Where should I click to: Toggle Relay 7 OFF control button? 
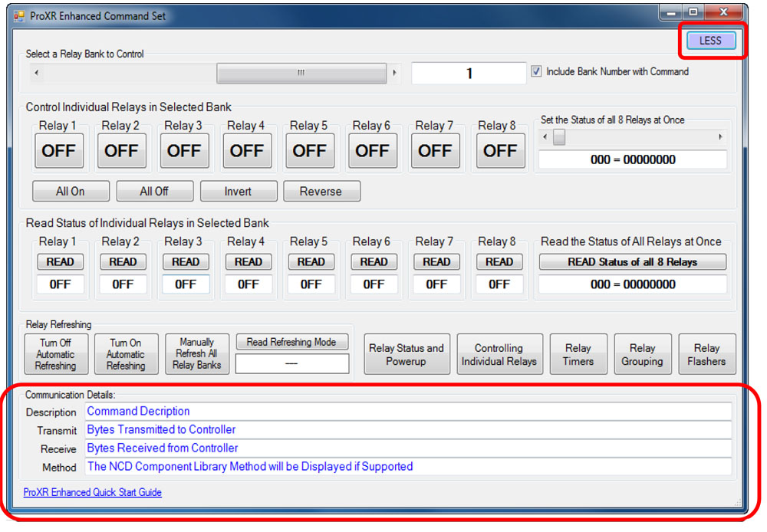pos(435,150)
